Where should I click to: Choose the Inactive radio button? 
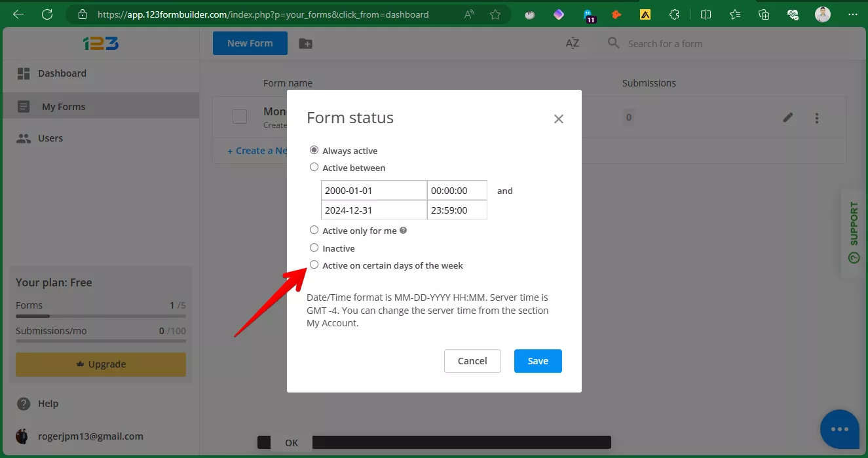314,248
